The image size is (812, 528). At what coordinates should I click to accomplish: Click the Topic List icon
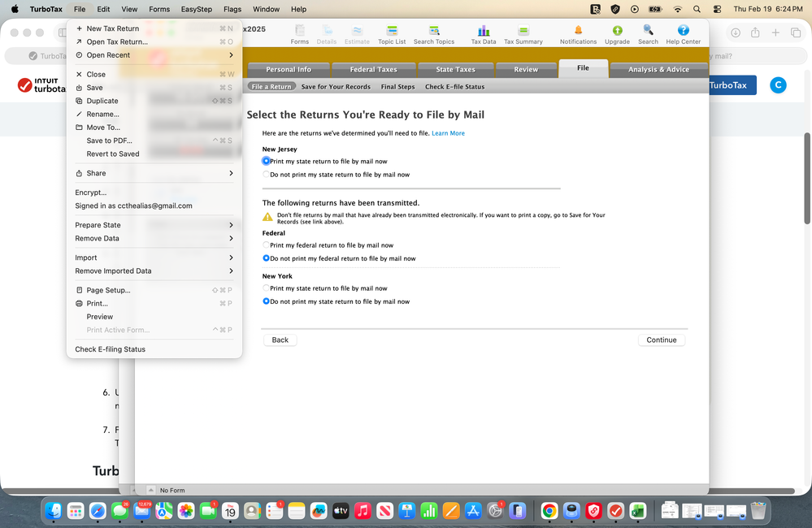coord(392,31)
